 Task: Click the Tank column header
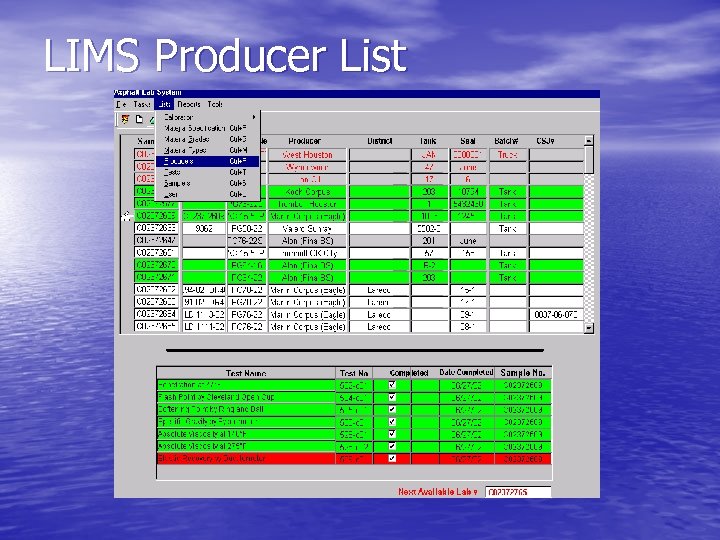(x=428, y=141)
